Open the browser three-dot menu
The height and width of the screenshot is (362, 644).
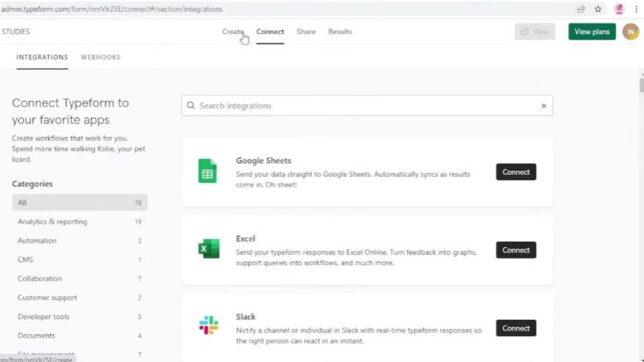tap(636, 9)
